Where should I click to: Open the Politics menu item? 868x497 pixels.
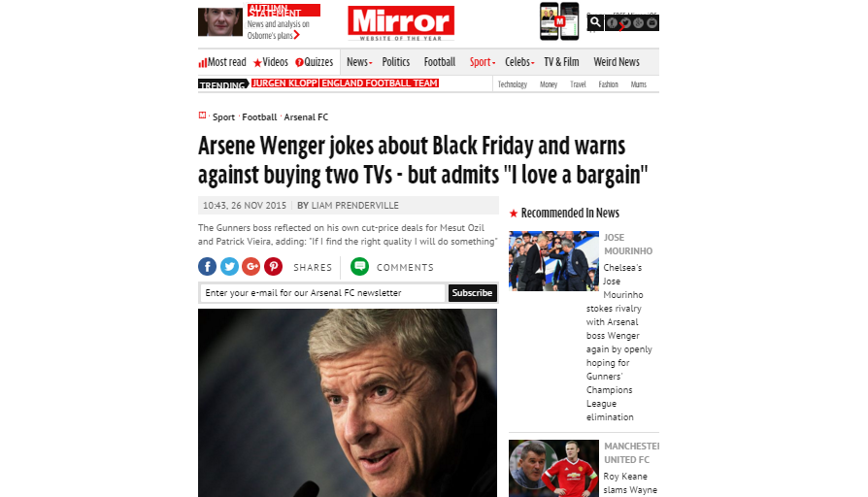point(396,62)
